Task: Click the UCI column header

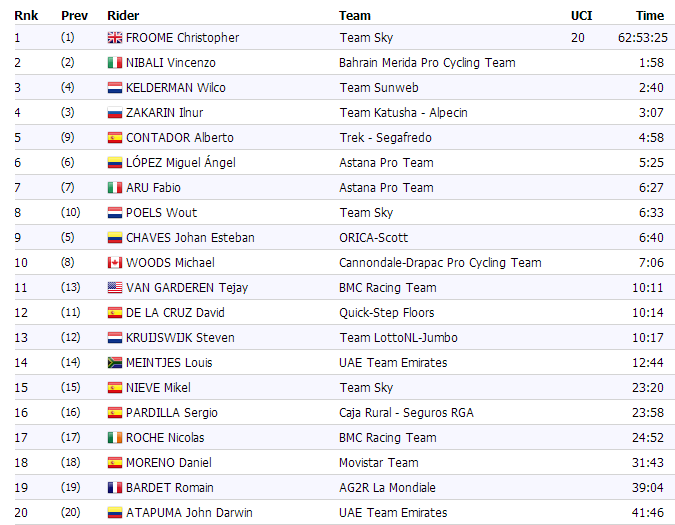Action: click(581, 15)
